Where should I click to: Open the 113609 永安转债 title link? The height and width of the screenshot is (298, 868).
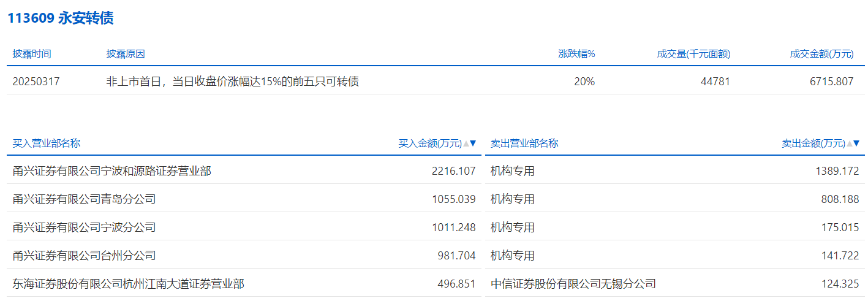60,18
